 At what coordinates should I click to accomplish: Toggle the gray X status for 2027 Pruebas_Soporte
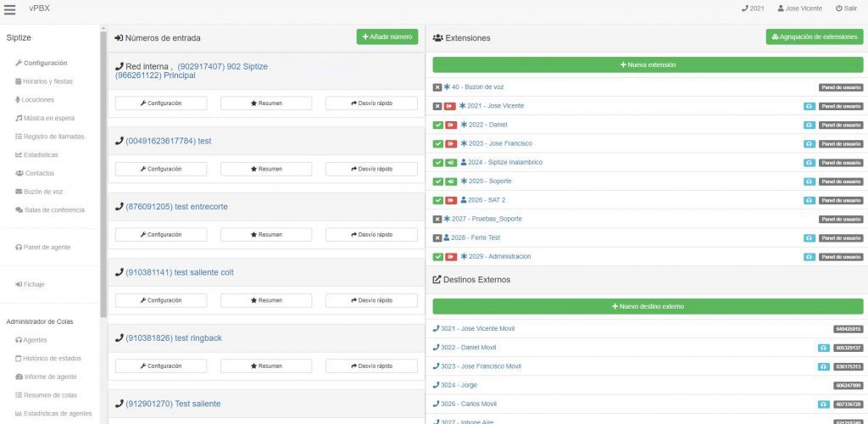click(437, 220)
